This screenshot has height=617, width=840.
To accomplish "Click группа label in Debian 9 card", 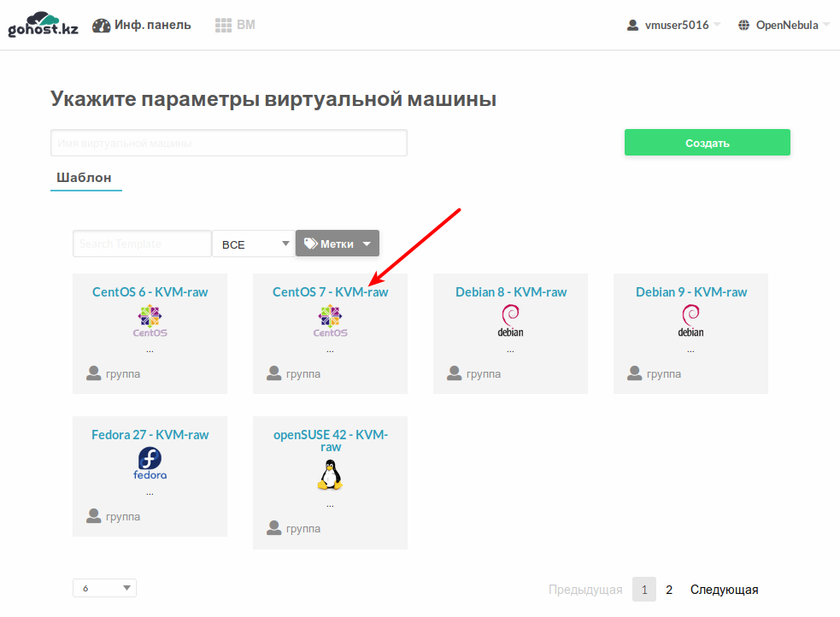I will click(x=664, y=373).
